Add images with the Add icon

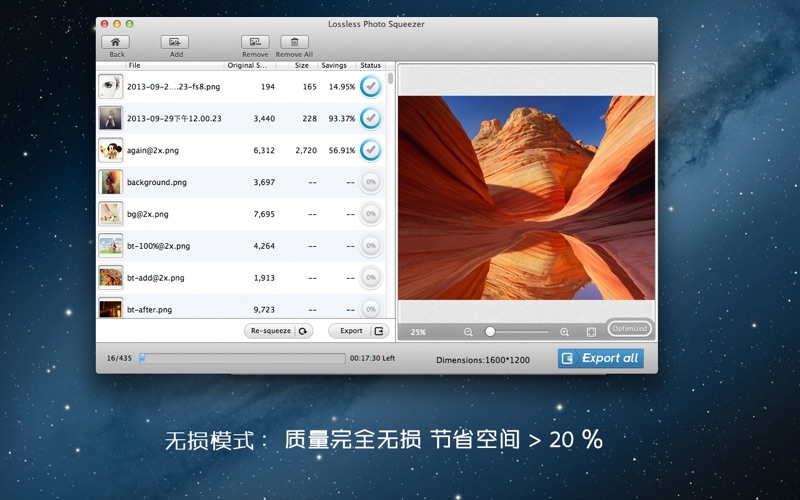(175, 42)
